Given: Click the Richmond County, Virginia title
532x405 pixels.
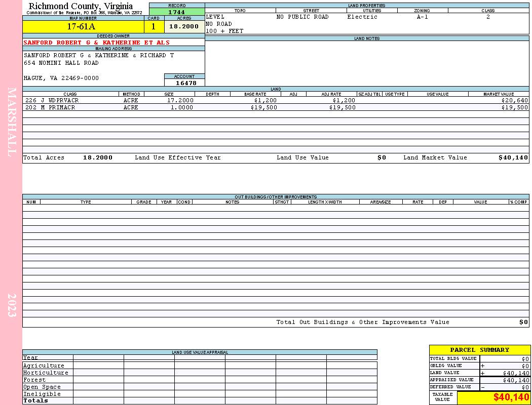Looking at the screenshot, I should [x=81, y=6].
